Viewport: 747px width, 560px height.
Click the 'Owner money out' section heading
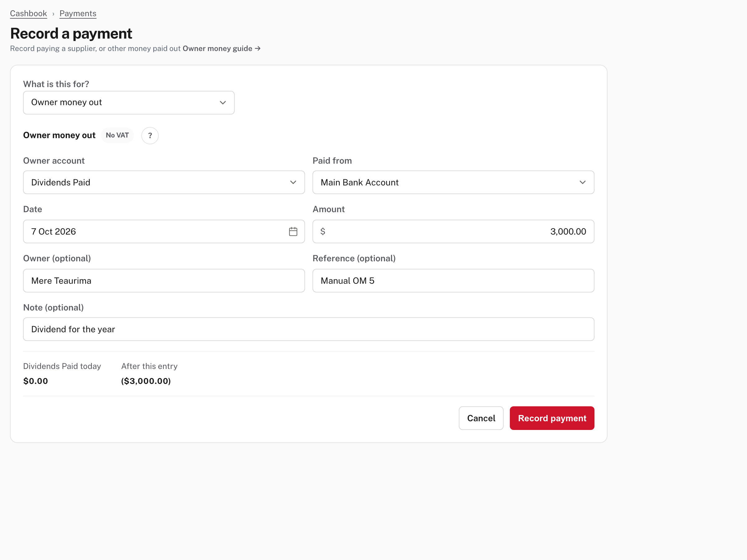click(x=59, y=135)
